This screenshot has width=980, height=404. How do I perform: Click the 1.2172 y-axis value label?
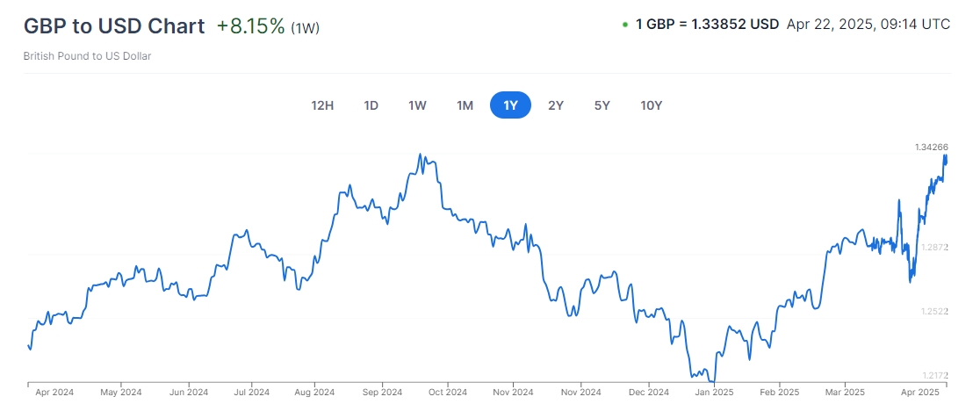(x=934, y=375)
